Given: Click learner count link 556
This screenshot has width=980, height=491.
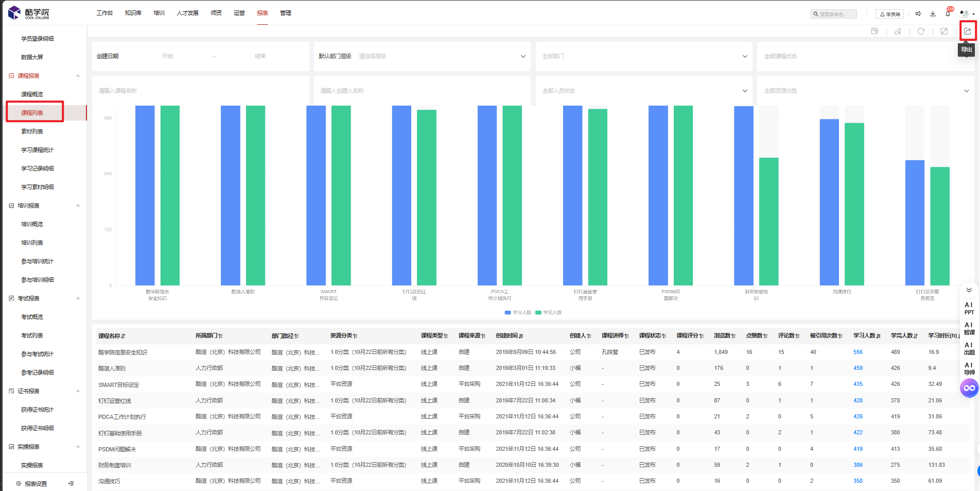Looking at the screenshot, I should pyautogui.click(x=857, y=352).
